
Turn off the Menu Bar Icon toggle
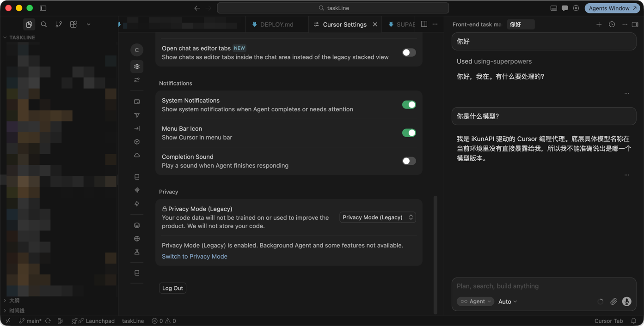[x=409, y=133]
